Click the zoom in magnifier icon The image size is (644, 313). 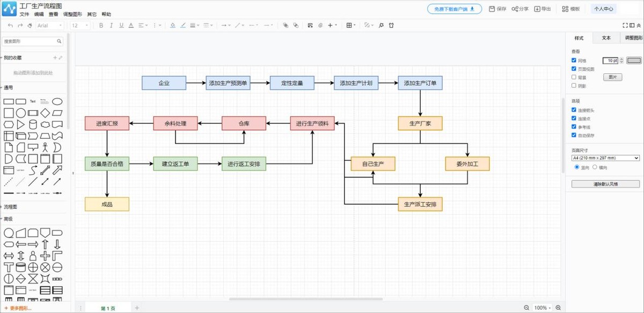(x=558, y=308)
